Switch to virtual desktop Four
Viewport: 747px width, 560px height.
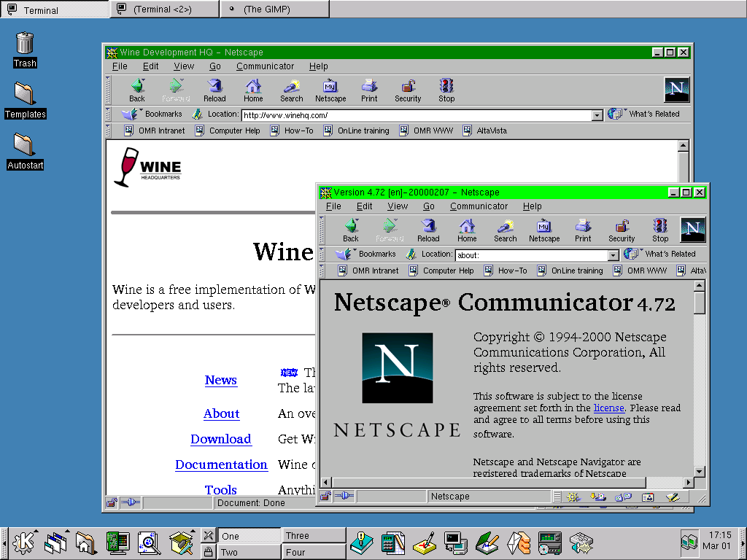click(x=314, y=551)
